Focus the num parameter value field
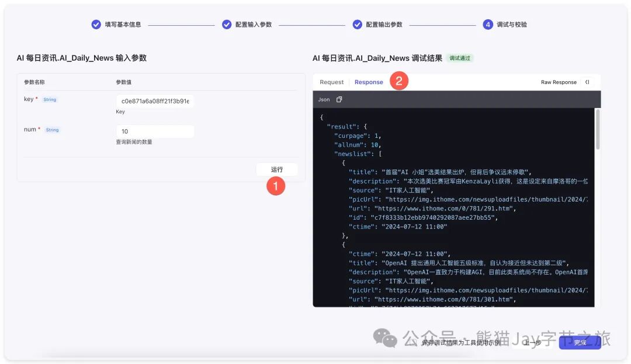This screenshot has width=631, height=364. coord(155,131)
